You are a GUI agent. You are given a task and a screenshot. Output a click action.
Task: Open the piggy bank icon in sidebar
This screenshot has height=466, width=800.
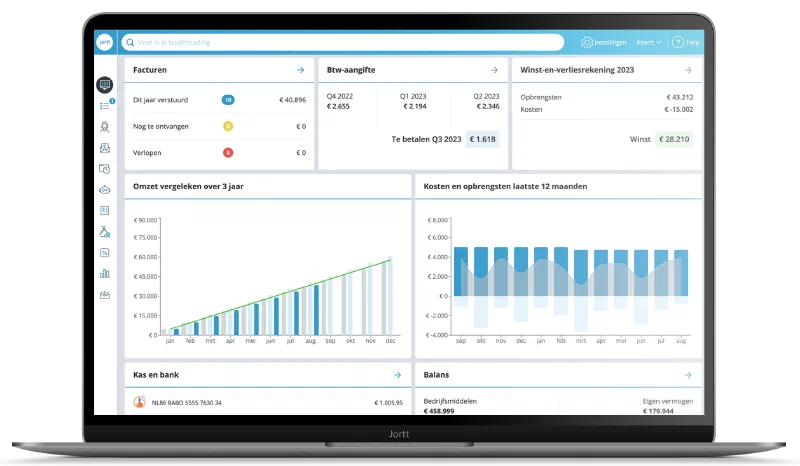tap(105, 190)
